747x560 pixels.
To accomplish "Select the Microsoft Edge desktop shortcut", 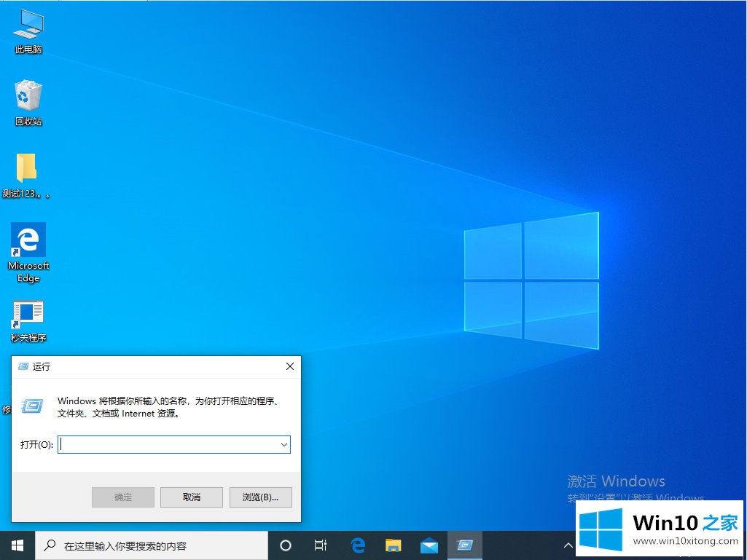I will click(28, 253).
